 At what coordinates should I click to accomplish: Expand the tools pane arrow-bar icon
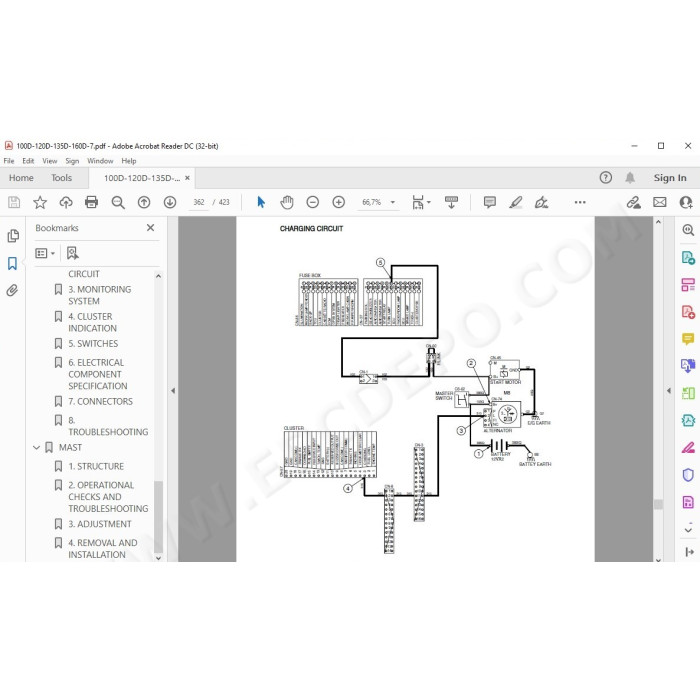click(689, 552)
